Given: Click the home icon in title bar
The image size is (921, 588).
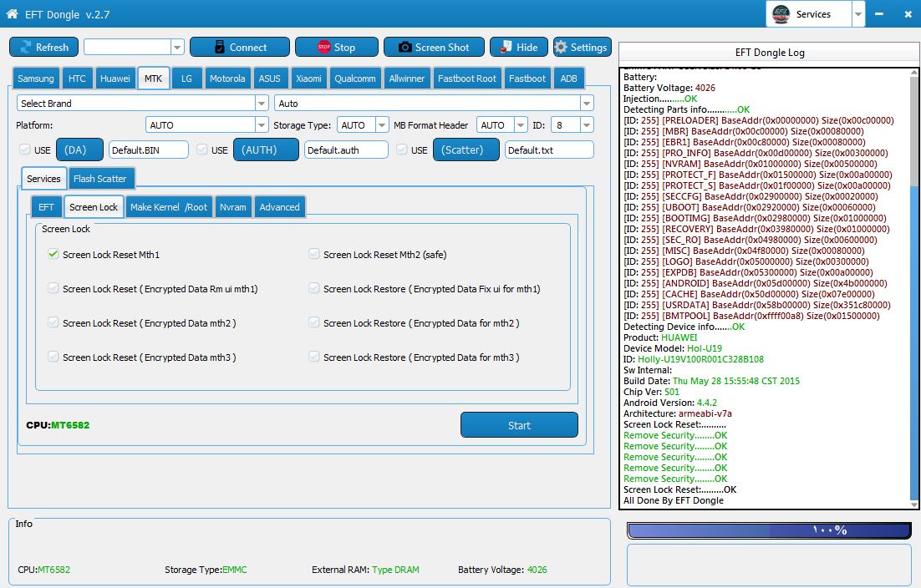Looking at the screenshot, I should point(12,14).
